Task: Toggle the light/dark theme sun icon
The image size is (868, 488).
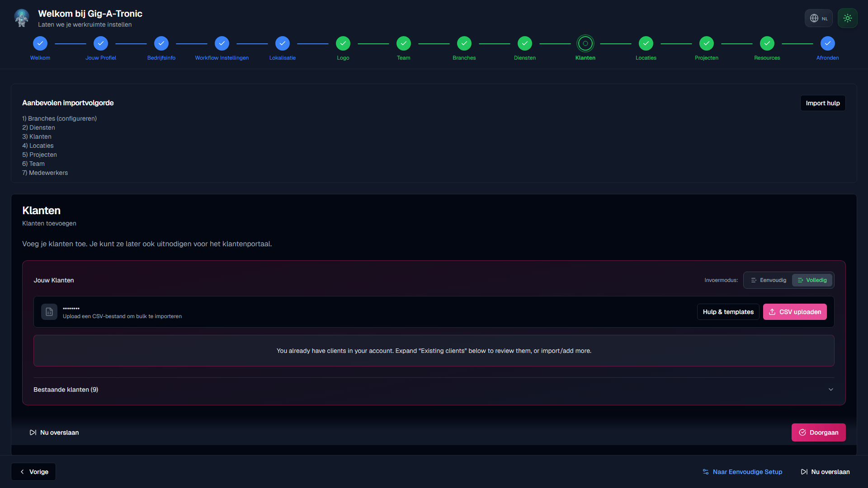Action: coord(848,18)
